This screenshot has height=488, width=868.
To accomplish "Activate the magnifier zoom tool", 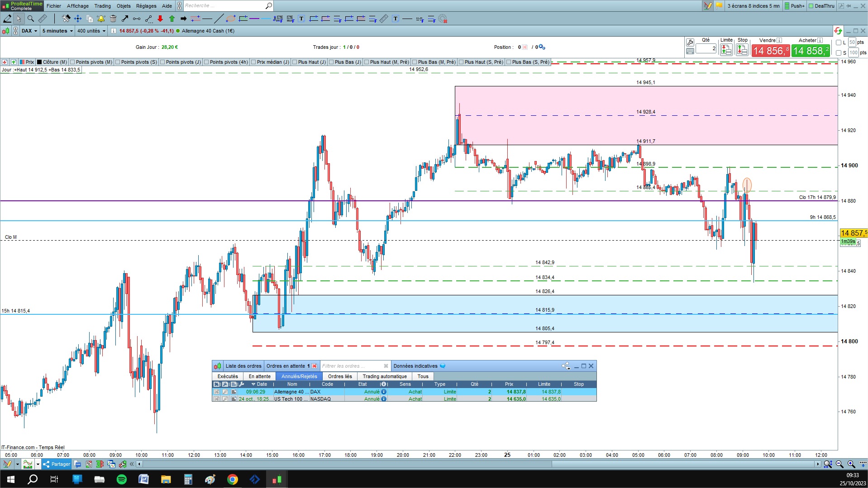I will point(30,19).
